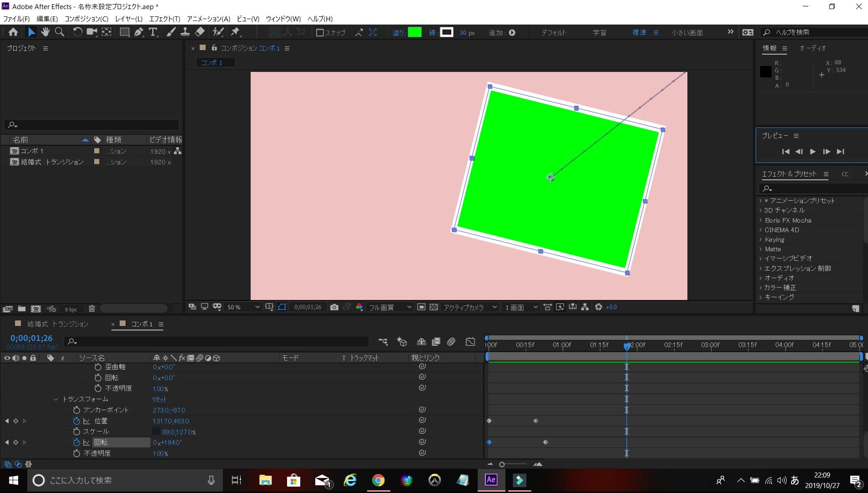
Task: Select the Clone Stamp tool
Action: click(185, 32)
